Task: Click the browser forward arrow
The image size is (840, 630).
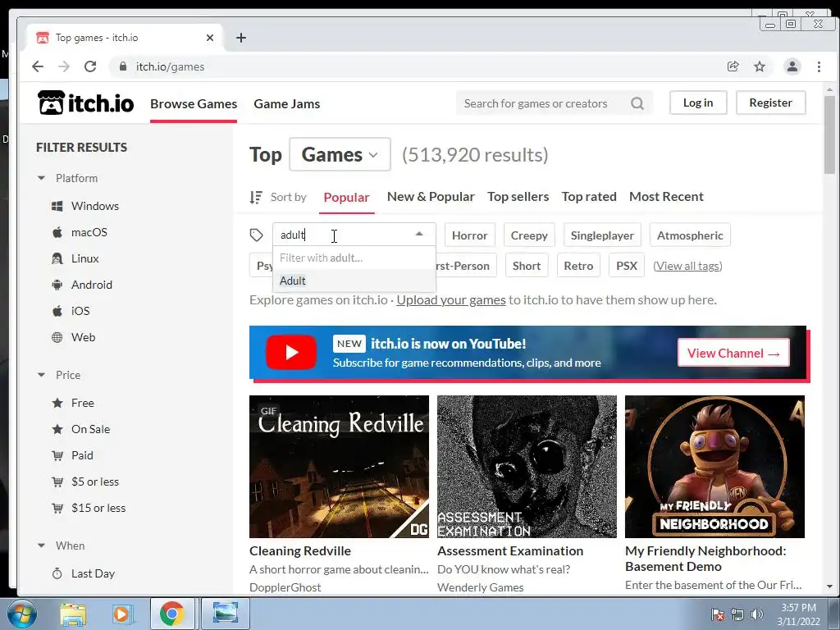Action: 64,66
